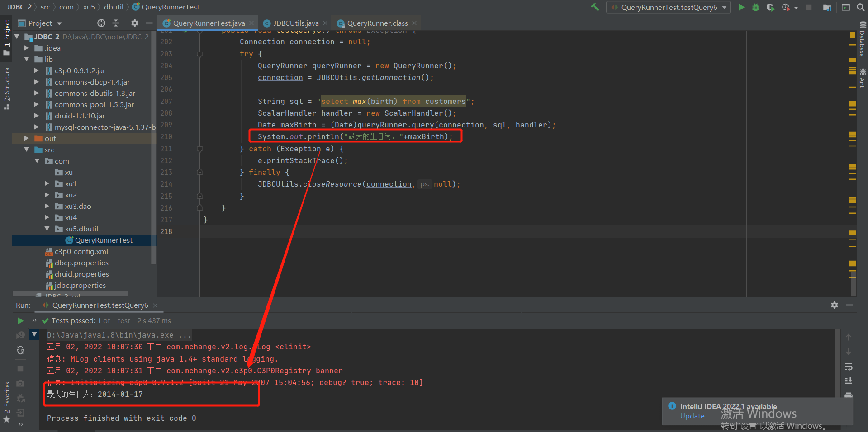Open Project panel settings gear
Viewport: 868px width, 432px height.
click(135, 23)
